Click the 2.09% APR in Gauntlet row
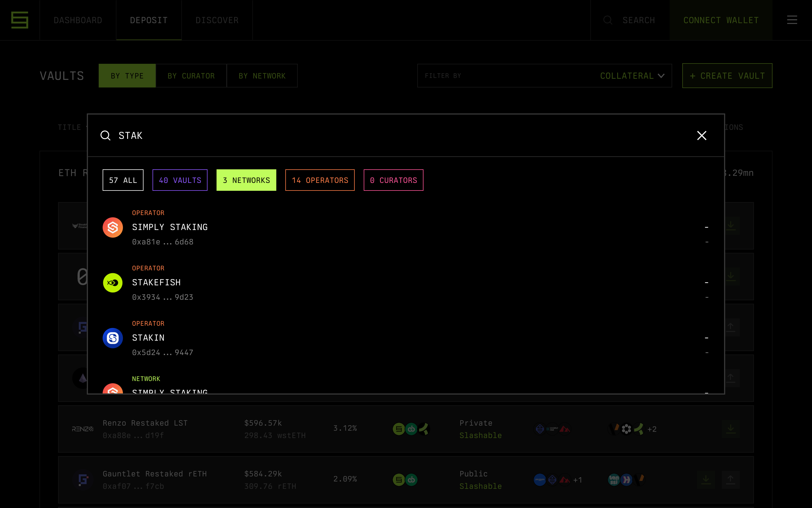 click(x=345, y=479)
